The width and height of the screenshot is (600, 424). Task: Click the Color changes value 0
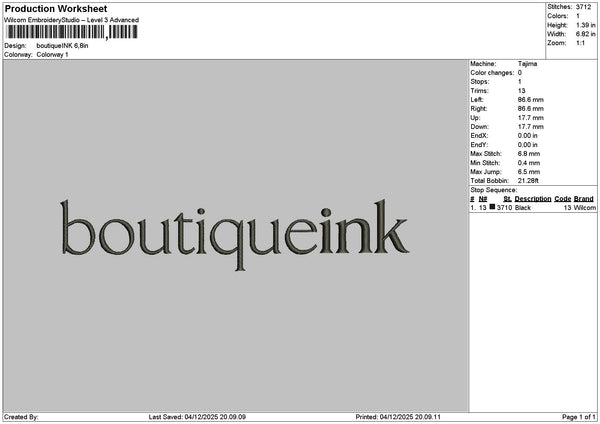point(520,73)
